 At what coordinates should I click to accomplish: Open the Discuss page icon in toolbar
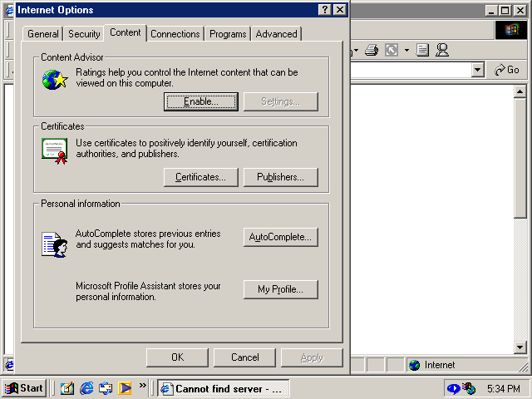[422, 50]
